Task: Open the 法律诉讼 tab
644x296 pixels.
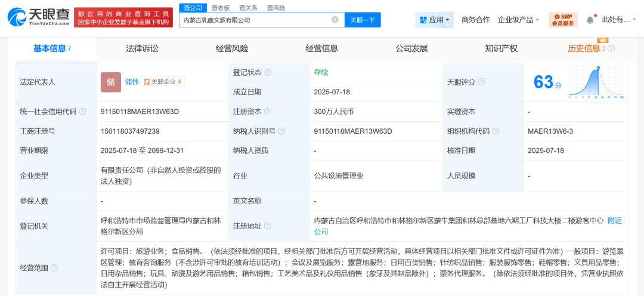Action: 142,48
